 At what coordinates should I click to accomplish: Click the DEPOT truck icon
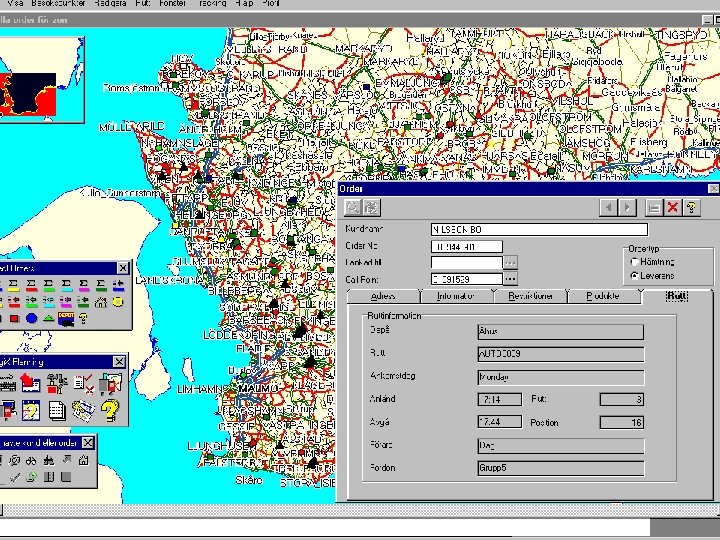66,319
